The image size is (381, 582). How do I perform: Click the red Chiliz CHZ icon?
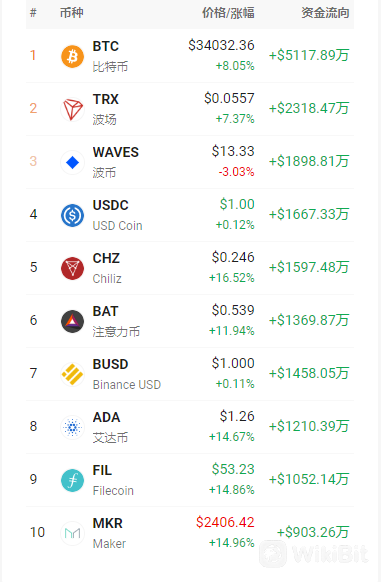(x=72, y=268)
